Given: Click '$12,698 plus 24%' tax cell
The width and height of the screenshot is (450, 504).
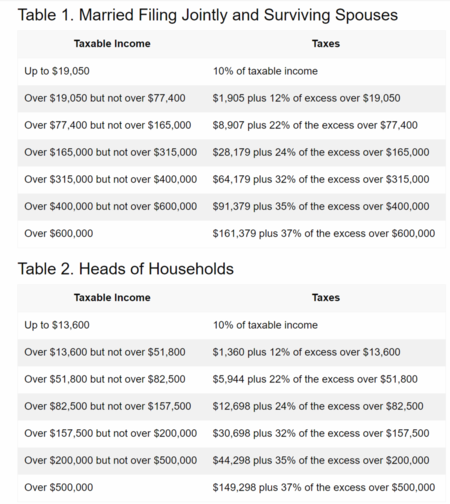Looking at the screenshot, I should (318, 406).
